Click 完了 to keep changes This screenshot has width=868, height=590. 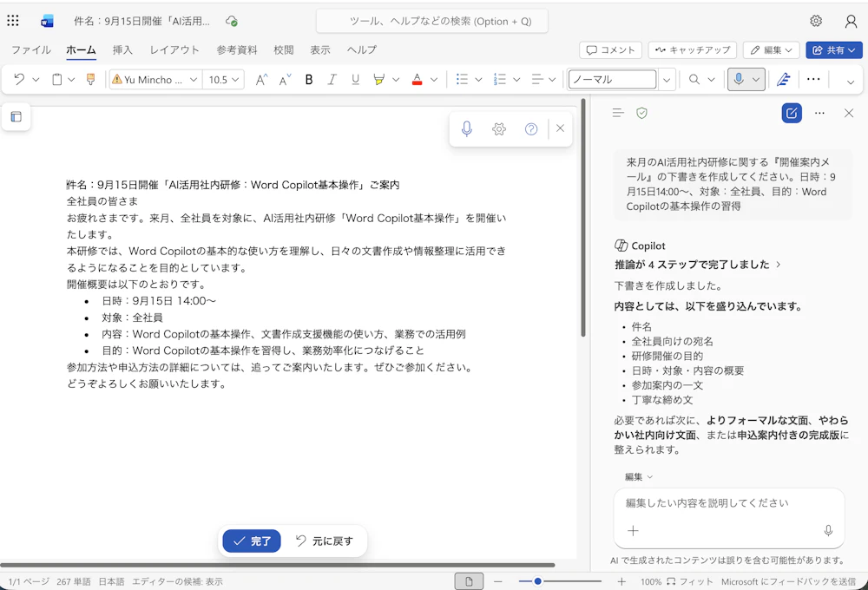click(x=252, y=541)
